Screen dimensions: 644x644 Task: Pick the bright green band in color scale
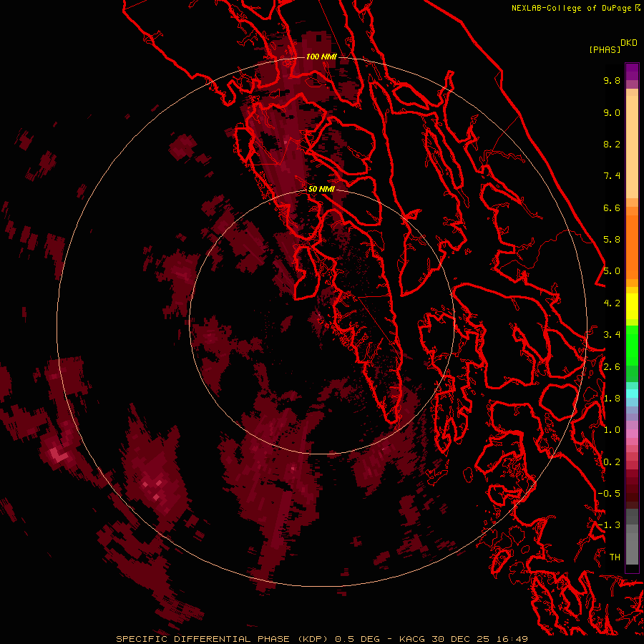pos(632,344)
